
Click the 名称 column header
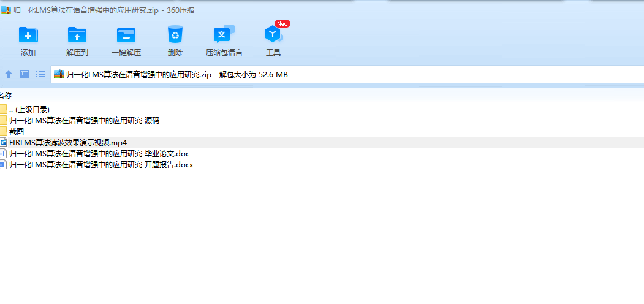[6, 96]
